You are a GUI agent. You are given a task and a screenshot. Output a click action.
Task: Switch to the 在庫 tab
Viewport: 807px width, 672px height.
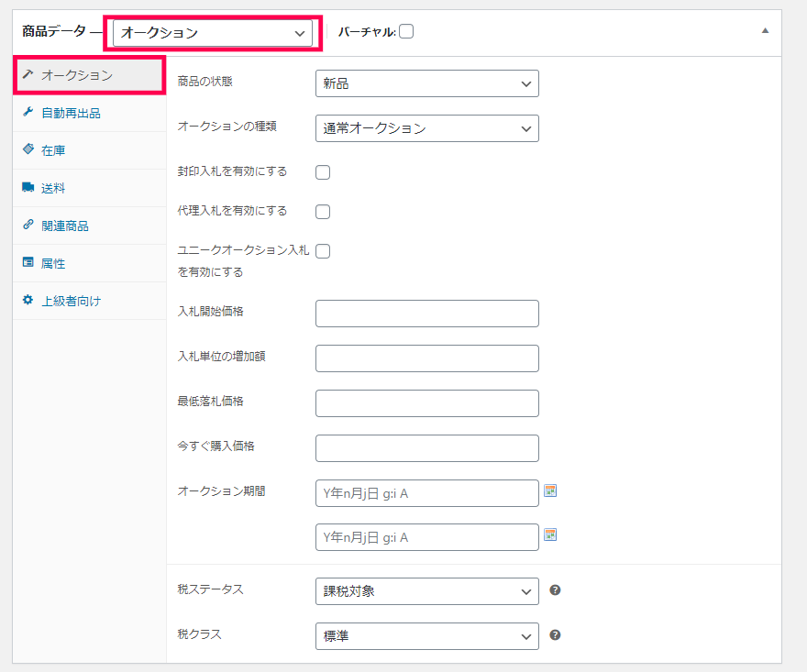coord(90,150)
